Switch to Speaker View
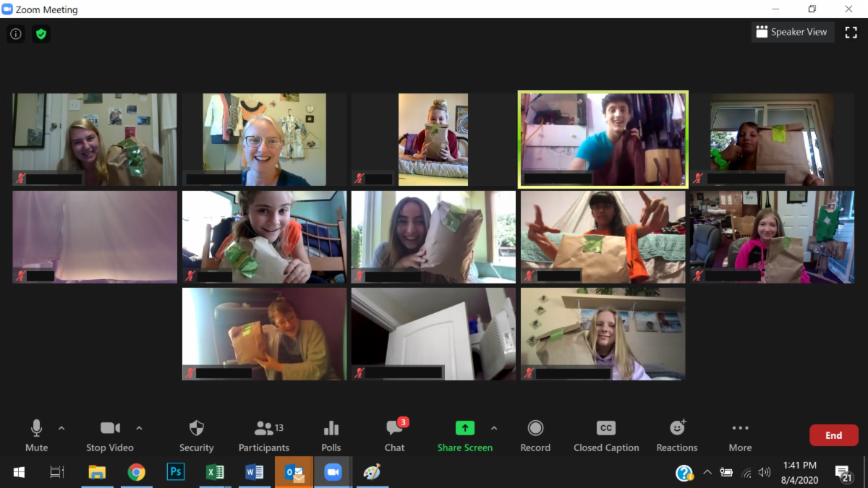 click(x=792, y=32)
